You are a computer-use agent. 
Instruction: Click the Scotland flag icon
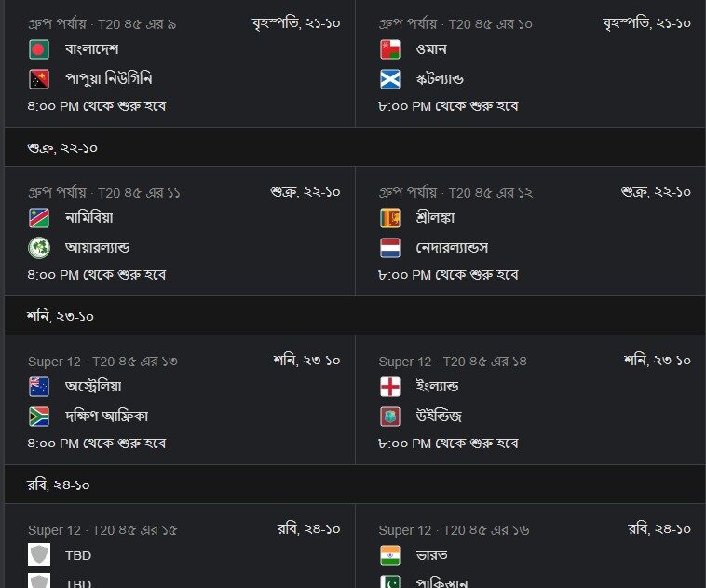390,79
